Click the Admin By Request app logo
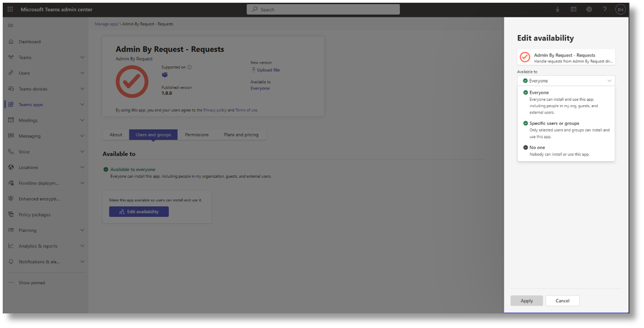Screen dimensions: 644x328 coord(132,82)
